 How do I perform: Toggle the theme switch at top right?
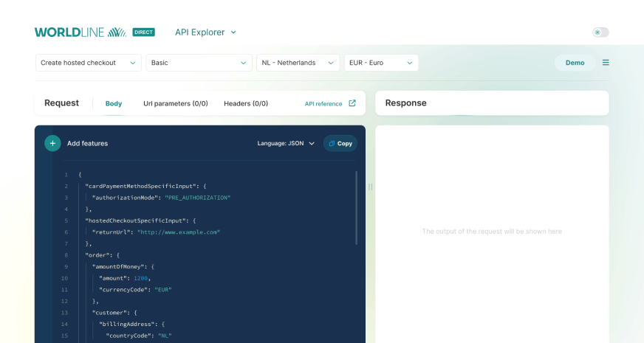tap(600, 32)
